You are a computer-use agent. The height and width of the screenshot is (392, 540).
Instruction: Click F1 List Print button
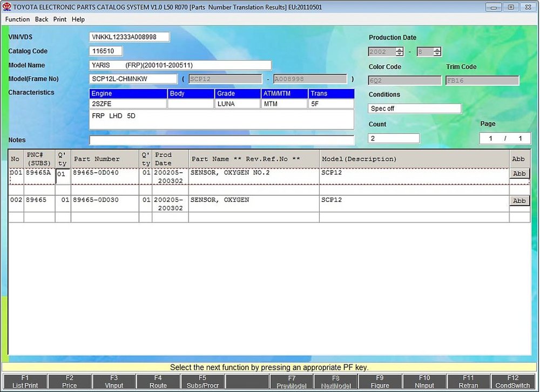click(25, 382)
